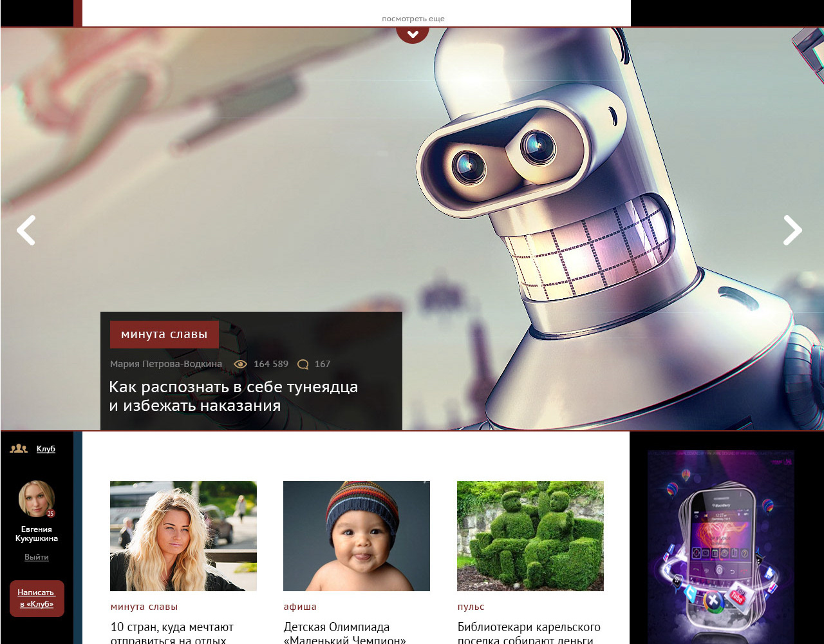Viewport: 824px width, 644px height.
Task: Open article '10 стран, куда мечтают отправиться'
Action: coord(173,632)
